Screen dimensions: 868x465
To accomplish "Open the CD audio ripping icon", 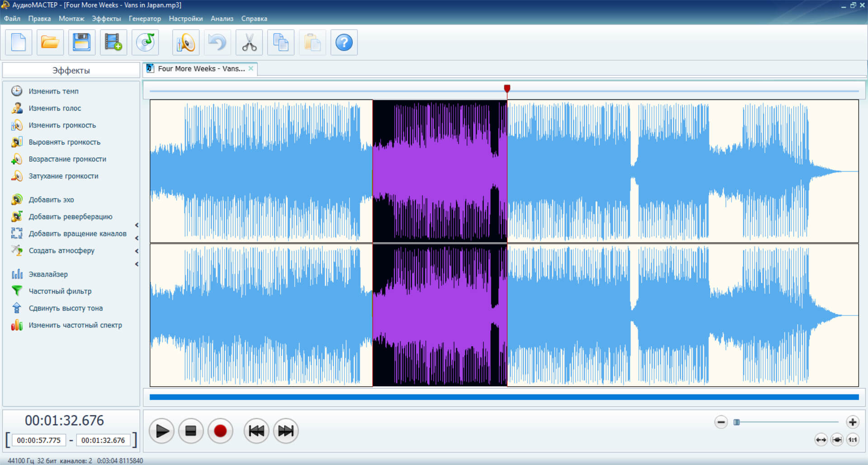I will click(145, 42).
